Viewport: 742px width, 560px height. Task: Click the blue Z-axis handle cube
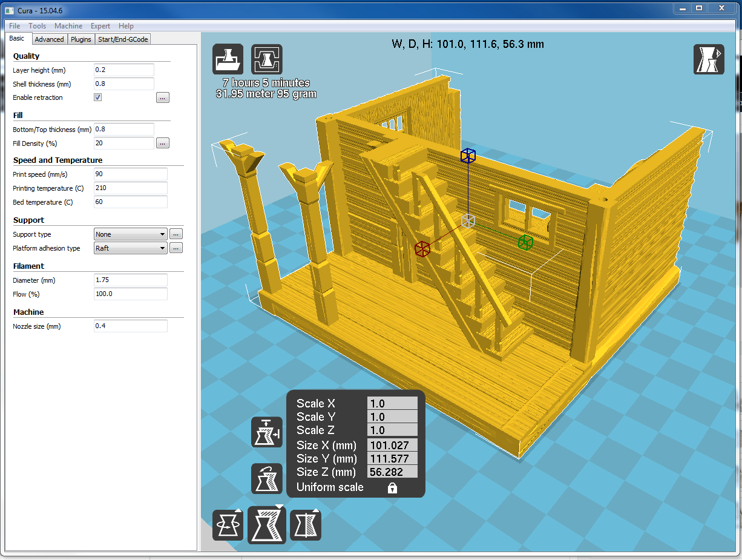click(468, 156)
